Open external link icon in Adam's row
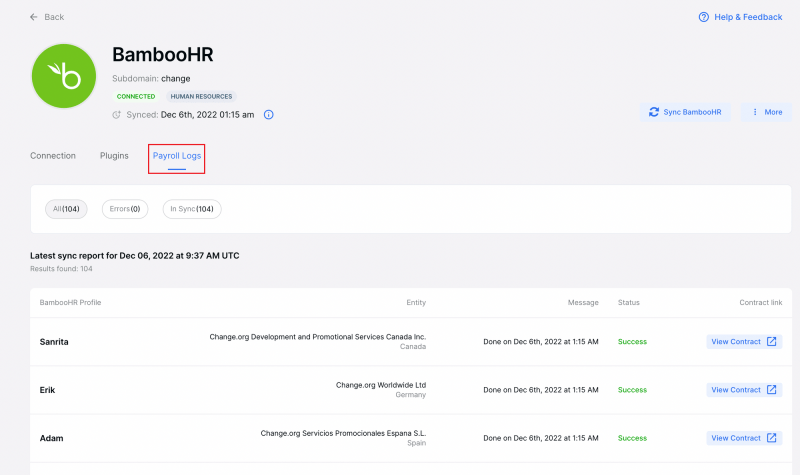Viewport: 800px width, 475px height. [771, 438]
